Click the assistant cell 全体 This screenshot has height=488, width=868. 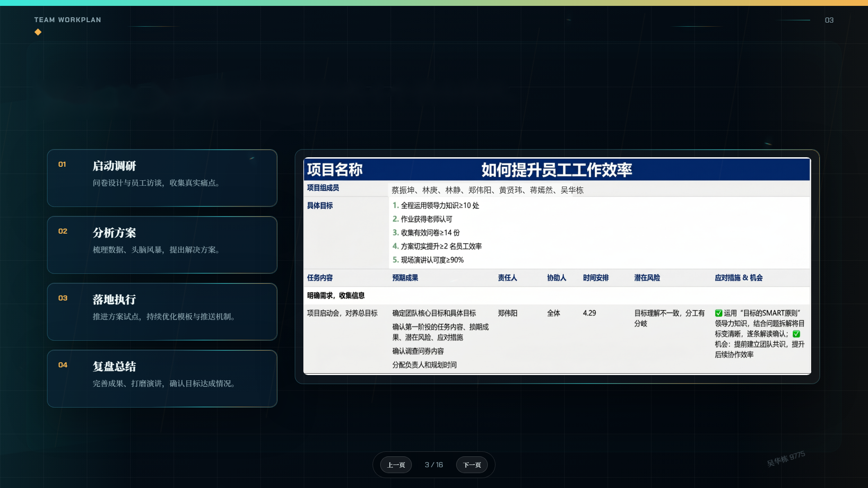[553, 313]
